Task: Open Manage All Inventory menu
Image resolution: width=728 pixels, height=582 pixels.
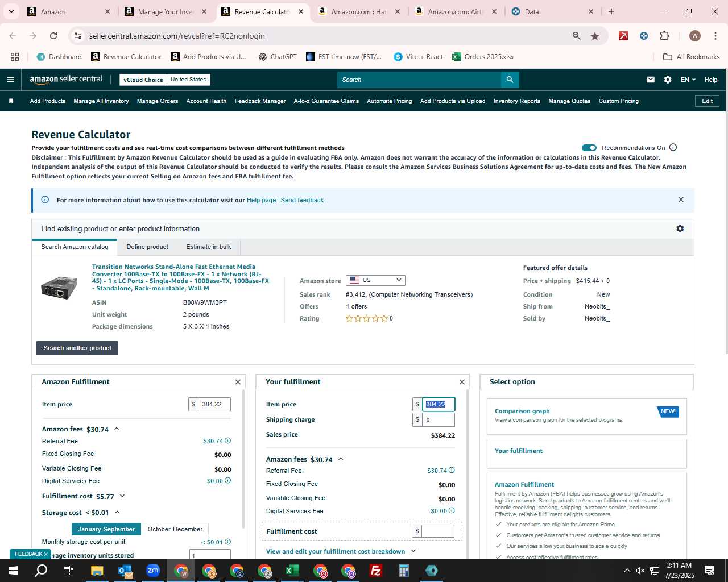Action: click(101, 101)
